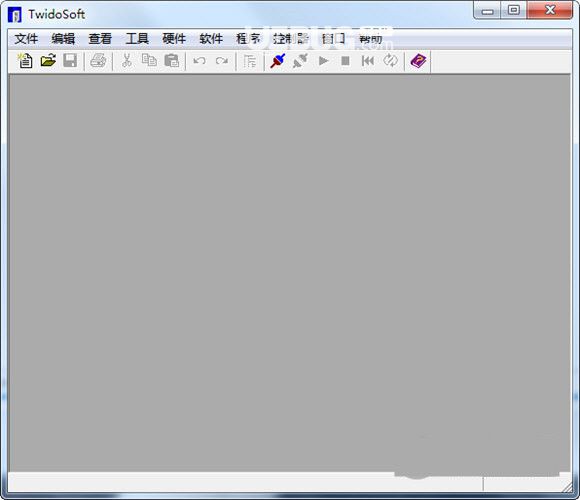Click the Save floppy disk icon
The height and width of the screenshot is (500, 580).
70,61
